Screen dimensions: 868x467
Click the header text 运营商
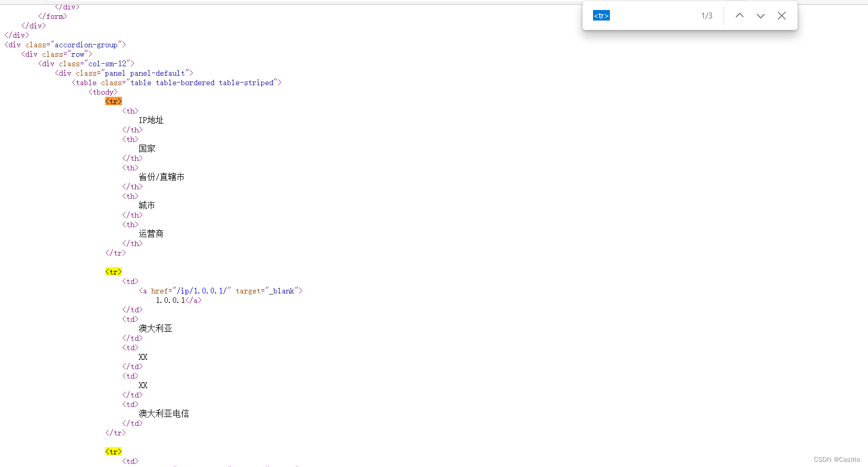[151, 234]
